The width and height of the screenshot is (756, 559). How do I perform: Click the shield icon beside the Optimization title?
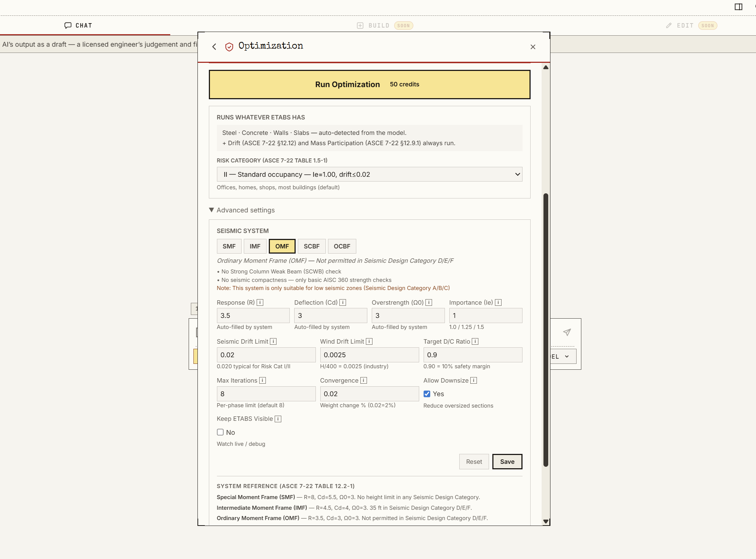click(229, 46)
